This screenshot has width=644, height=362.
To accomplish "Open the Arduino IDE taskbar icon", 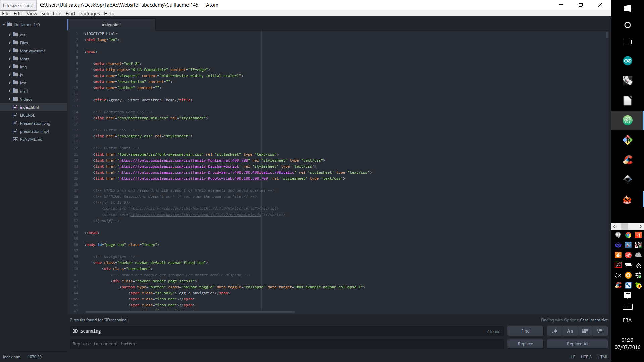I will pos(627,61).
